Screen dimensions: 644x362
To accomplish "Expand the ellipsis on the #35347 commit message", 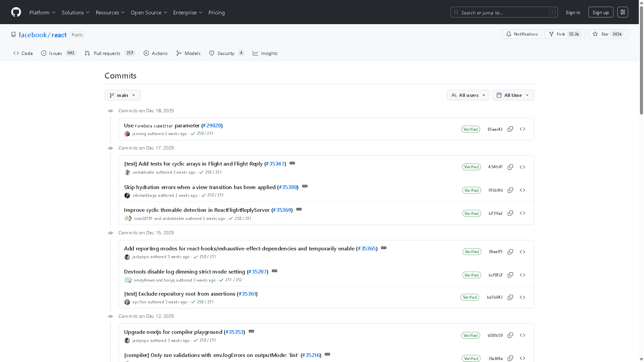I will pos(292,163).
